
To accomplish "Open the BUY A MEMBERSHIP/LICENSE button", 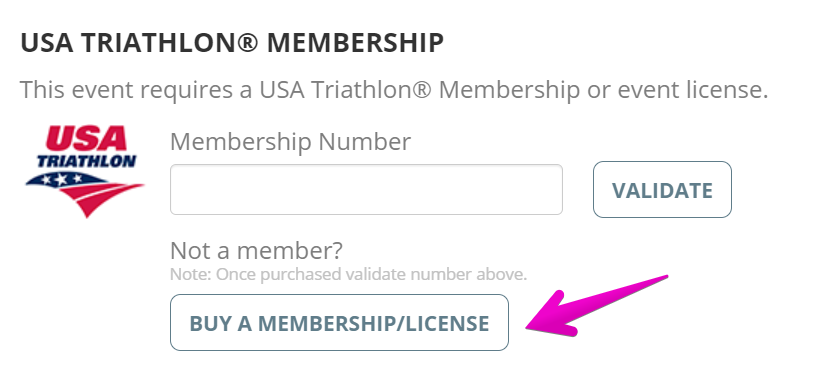I will (x=339, y=322).
